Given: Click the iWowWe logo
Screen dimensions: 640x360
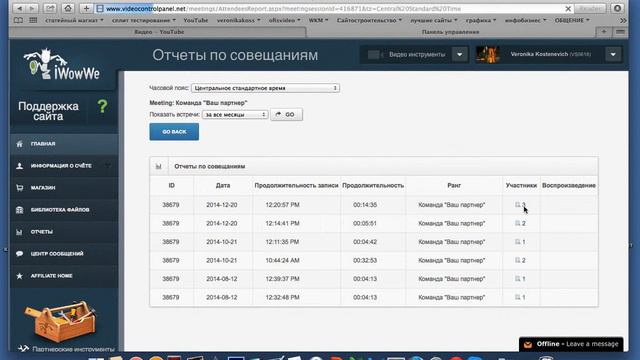Looking at the screenshot, I should (62, 64).
